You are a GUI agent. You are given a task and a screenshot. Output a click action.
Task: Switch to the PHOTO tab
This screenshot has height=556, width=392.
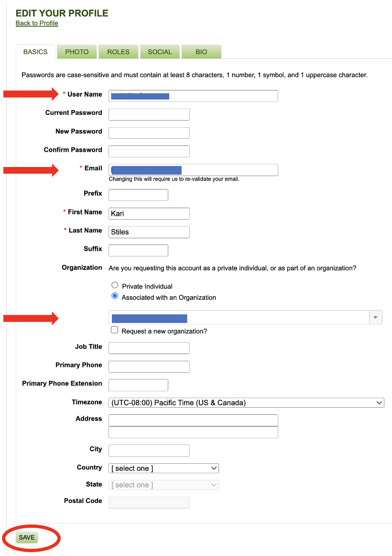coord(77,52)
